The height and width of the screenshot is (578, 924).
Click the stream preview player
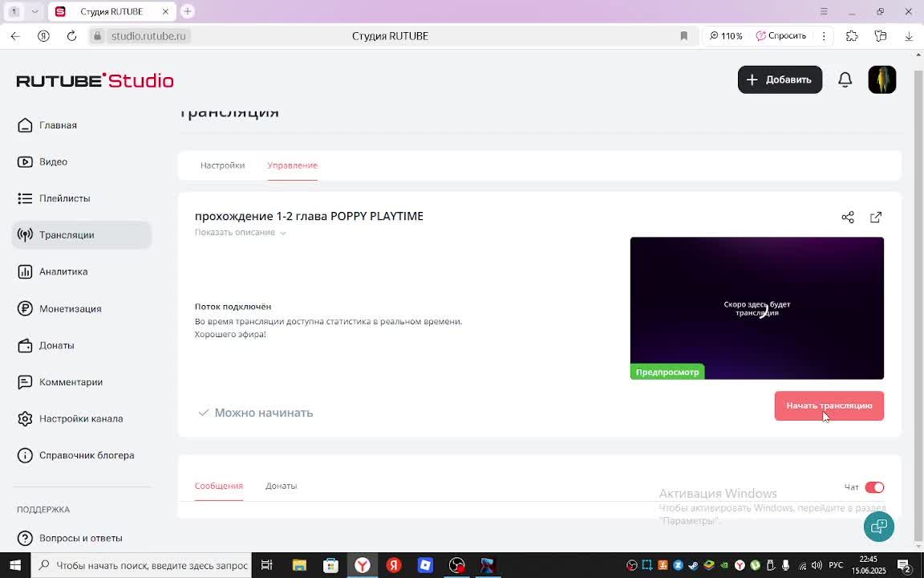click(x=756, y=308)
